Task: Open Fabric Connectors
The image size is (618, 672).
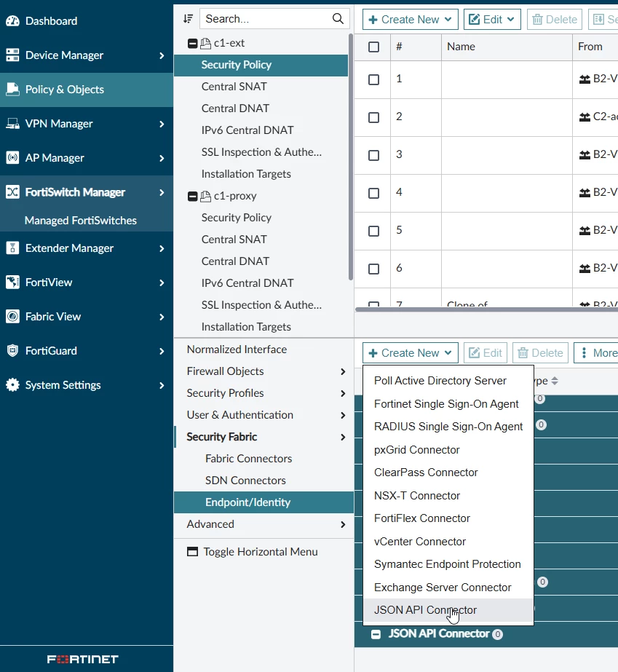Action: pyautogui.click(x=248, y=459)
